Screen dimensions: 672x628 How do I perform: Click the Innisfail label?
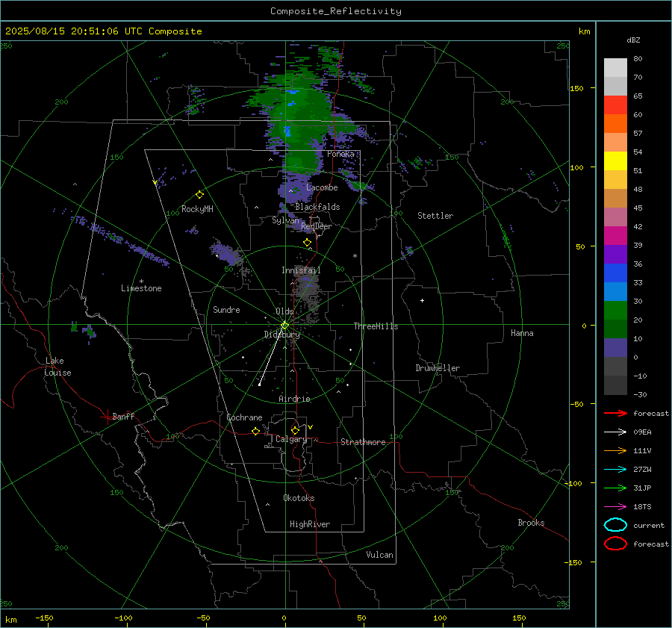click(301, 270)
